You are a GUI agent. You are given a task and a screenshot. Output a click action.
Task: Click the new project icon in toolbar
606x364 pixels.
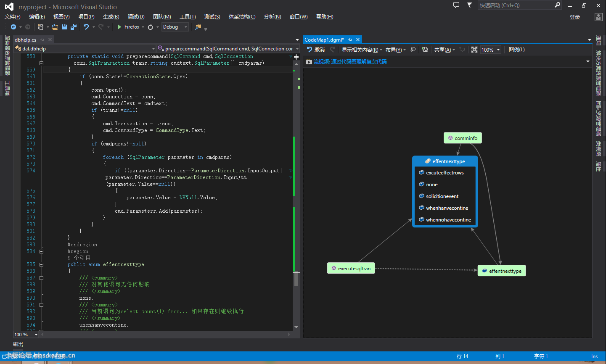pos(40,27)
